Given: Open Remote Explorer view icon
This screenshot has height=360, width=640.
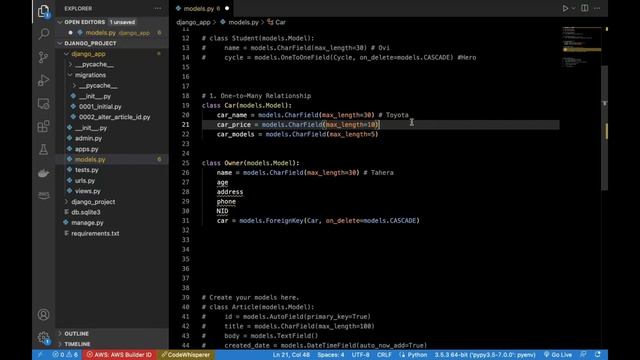Looking at the screenshot, I should tap(43, 104).
